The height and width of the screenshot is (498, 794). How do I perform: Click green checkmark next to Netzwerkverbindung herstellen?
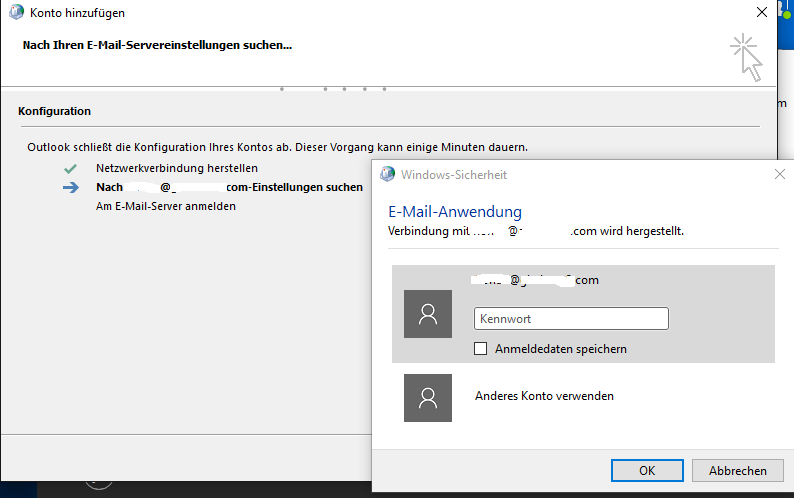(70, 168)
